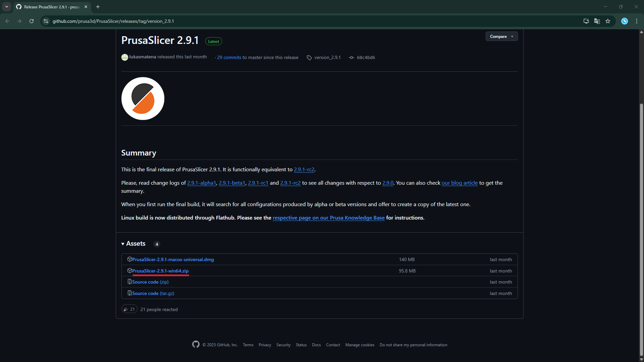Reload the current page
The height and width of the screenshot is (362, 644).
point(32,21)
